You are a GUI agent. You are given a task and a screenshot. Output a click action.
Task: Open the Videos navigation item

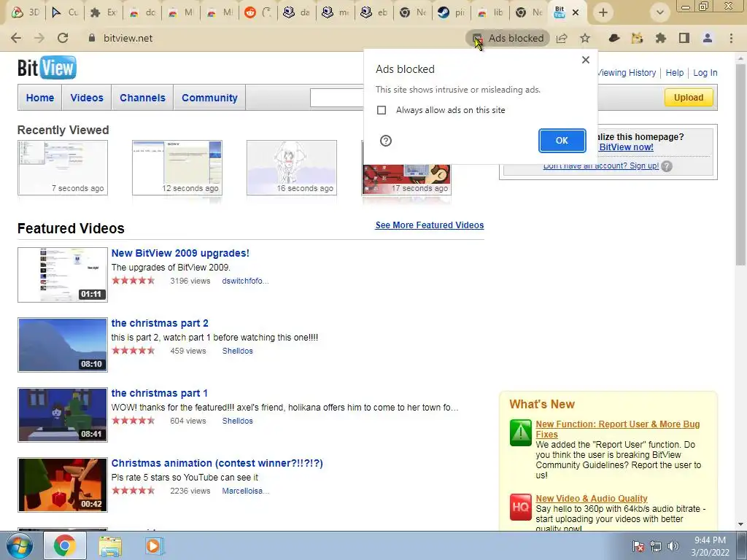[87, 98]
